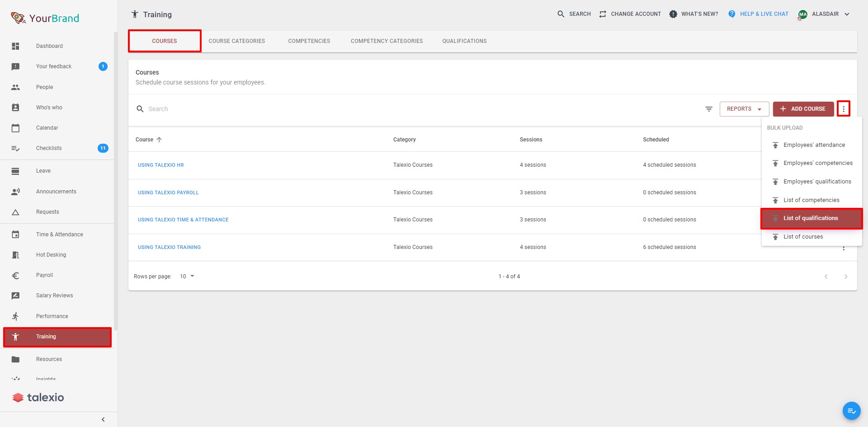The image size is (868, 427).
Task: Open the Resources folder icon
Action: point(15,359)
